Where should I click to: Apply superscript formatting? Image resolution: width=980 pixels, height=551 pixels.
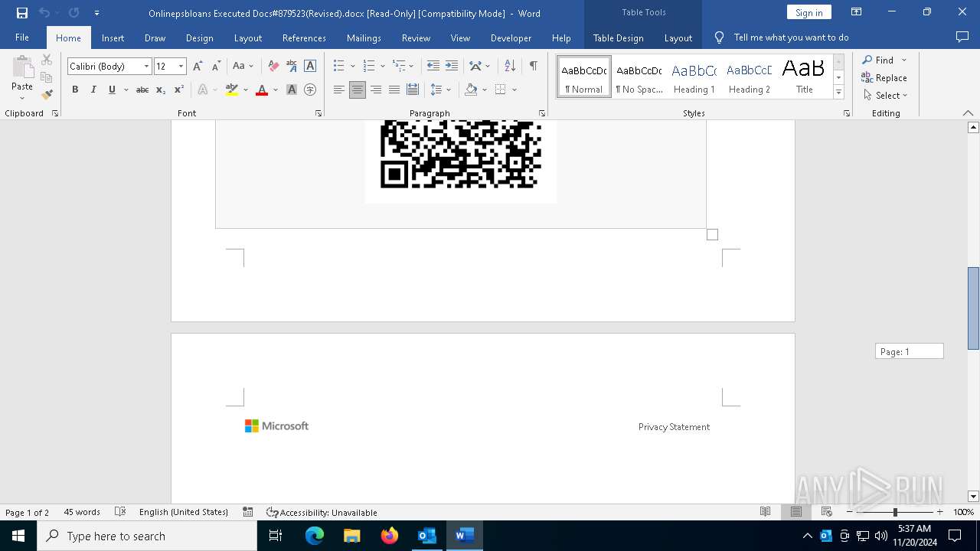click(179, 90)
